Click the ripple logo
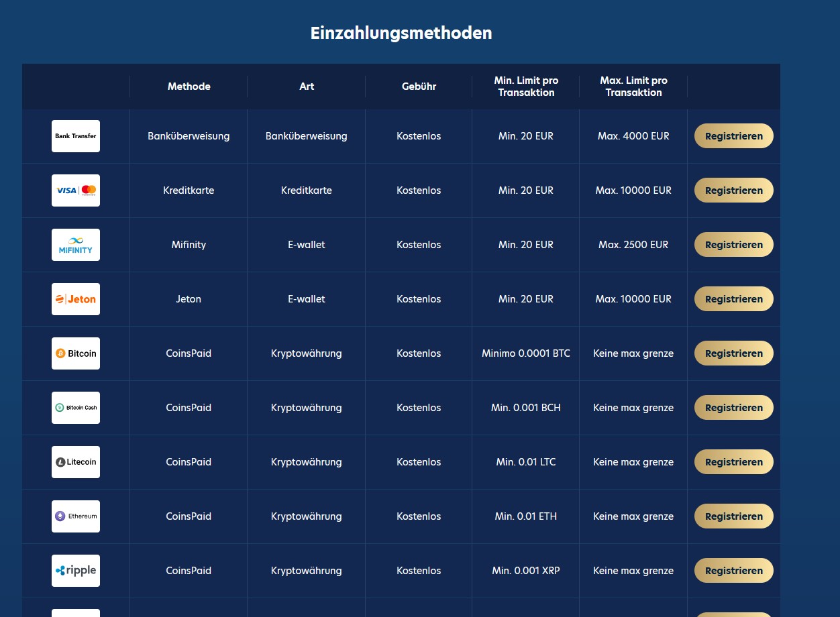The image size is (840, 617). [76, 571]
